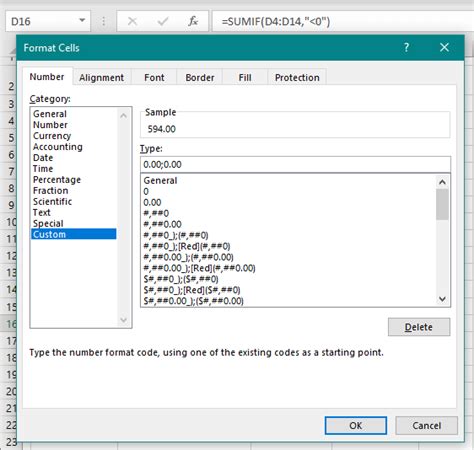Click the Cancel button

click(x=426, y=425)
